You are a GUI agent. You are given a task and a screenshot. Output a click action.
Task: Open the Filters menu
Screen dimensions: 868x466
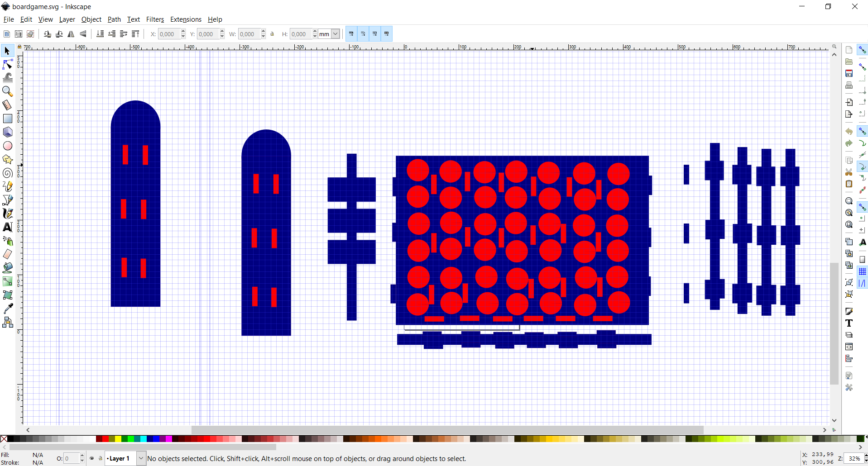click(x=155, y=19)
